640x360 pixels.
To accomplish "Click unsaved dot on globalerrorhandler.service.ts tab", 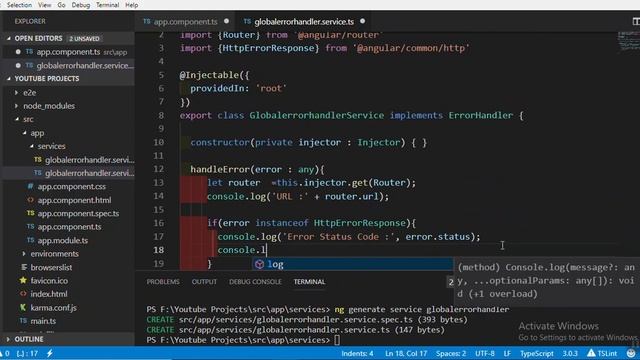I will coord(362,21).
